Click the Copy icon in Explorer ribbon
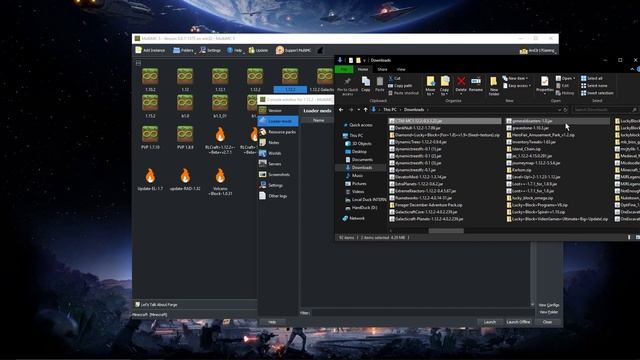 click(x=366, y=84)
